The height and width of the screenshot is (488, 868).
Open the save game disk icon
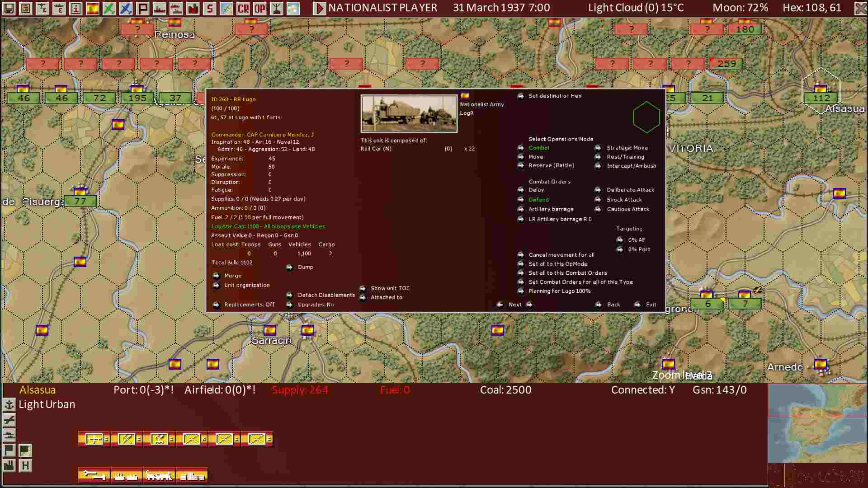(8, 8)
